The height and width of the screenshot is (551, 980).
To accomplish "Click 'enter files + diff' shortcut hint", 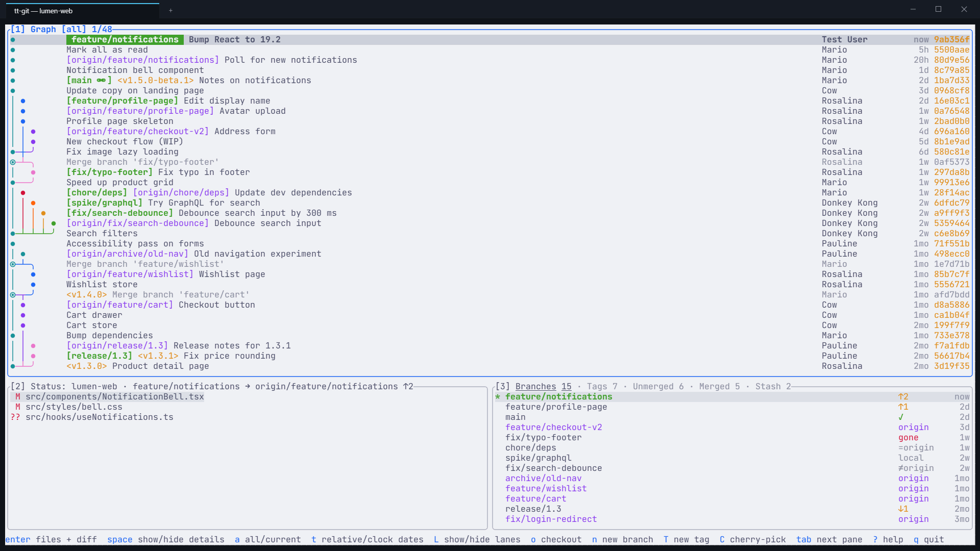I will 51,539.
